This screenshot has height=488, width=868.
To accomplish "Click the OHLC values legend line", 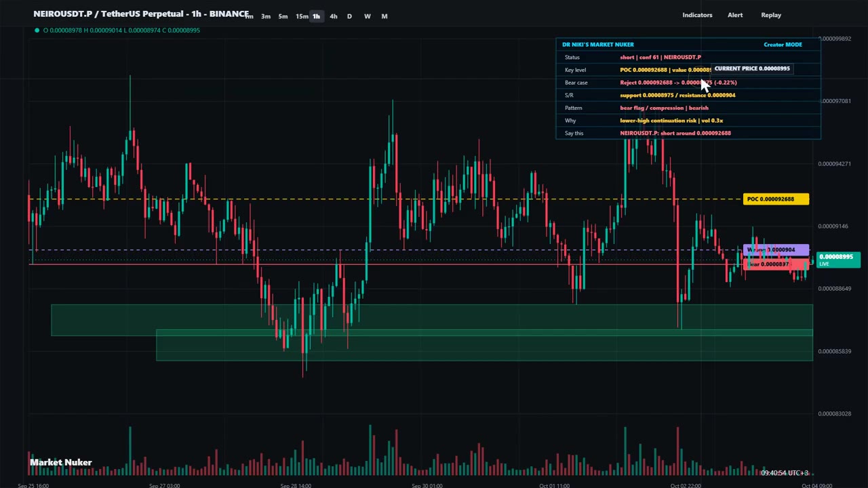I will click(x=121, y=30).
